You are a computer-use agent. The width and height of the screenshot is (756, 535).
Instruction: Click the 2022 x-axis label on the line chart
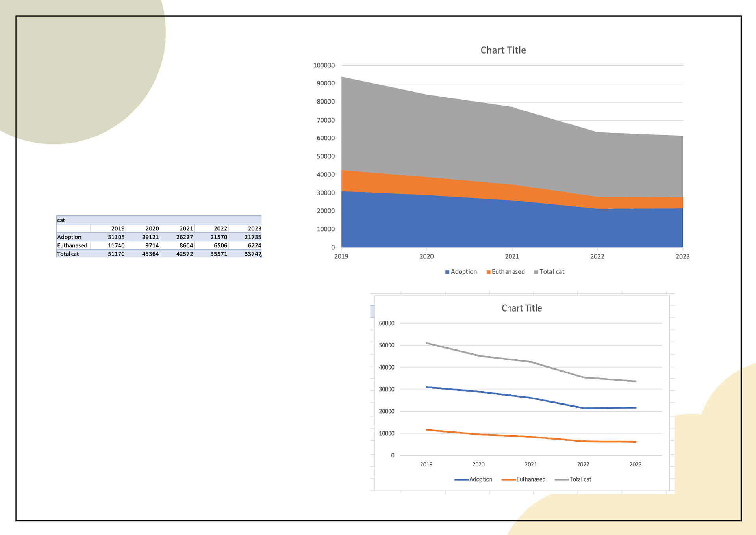583,464
